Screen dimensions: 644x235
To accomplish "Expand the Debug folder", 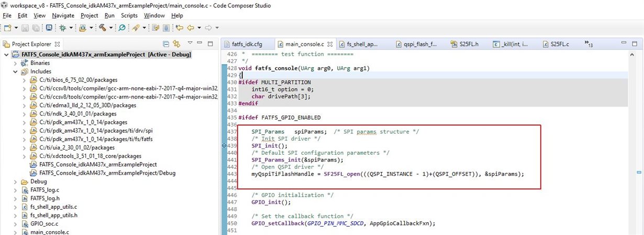I will pyautogui.click(x=15, y=181).
